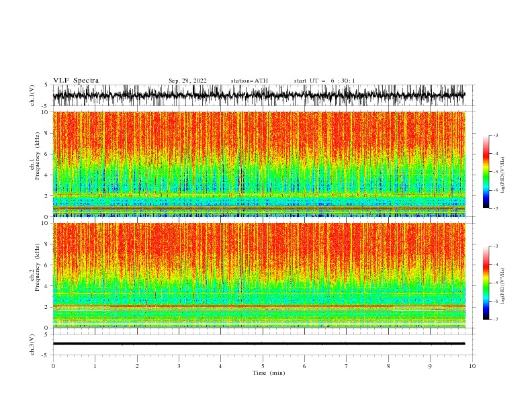Click time axis tick label "5"
Viewport: 532px width, 411px height.
263,366
